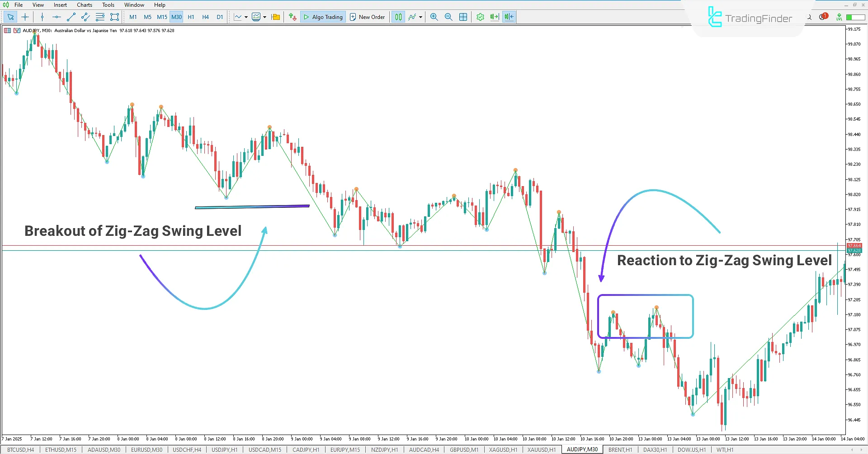Viewport: 868px width, 454px height.
Task: Toggle Chart Shift from the right edge
Action: coord(508,17)
